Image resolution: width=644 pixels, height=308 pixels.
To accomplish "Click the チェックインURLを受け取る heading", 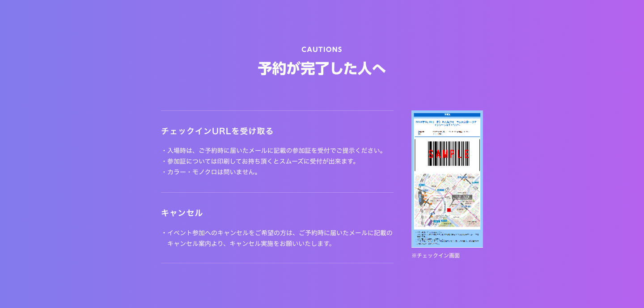I will click(x=217, y=131).
